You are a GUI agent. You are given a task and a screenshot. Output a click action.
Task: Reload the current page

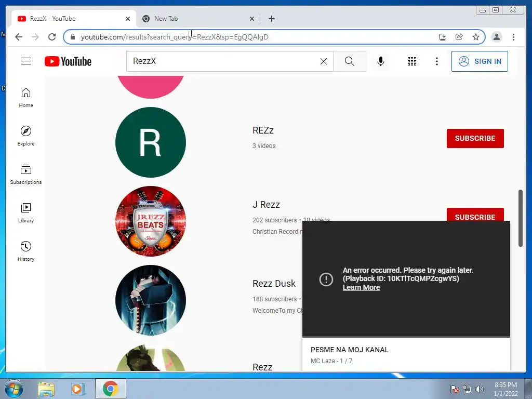coord(52,37)
